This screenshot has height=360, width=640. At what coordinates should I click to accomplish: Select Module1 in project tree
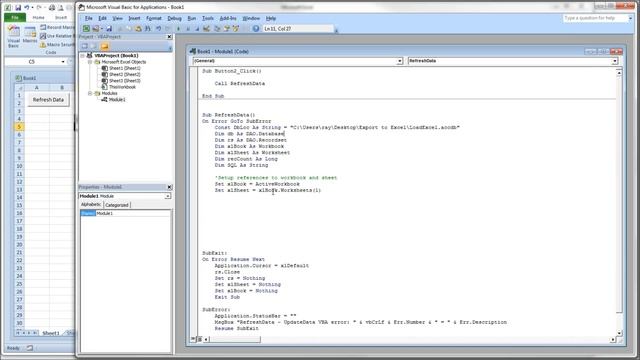pos(117,100)
